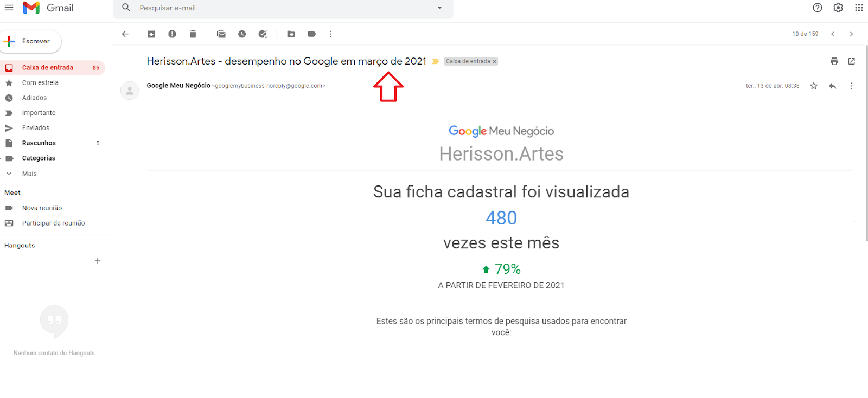Click the email date ter., 13 de abr.

pos(773,86)
